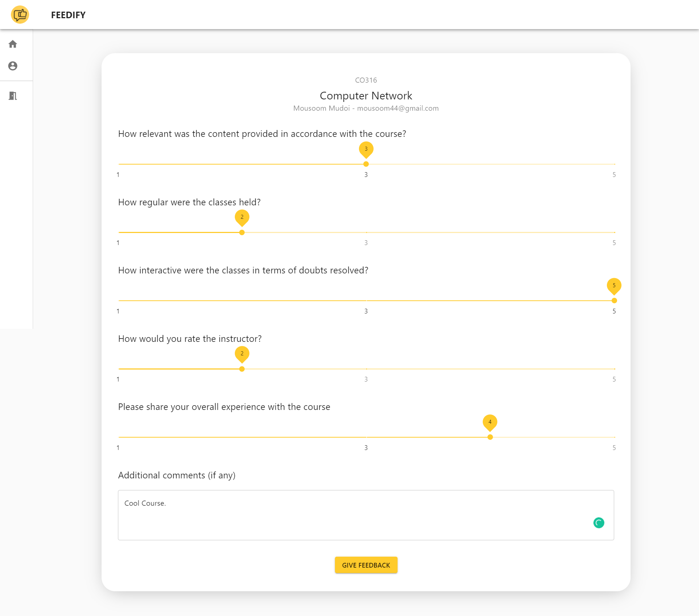The image size is (699, 616).
Task: Click the overall experience slider thumb
Action: [x=490, y=437]
